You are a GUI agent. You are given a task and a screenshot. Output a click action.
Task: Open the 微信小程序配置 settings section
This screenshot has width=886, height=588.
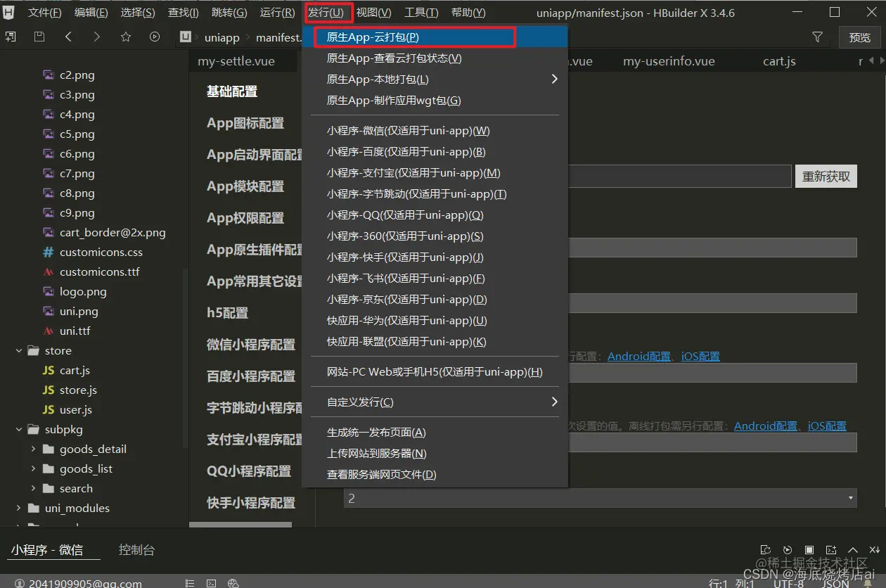[251, 345]
